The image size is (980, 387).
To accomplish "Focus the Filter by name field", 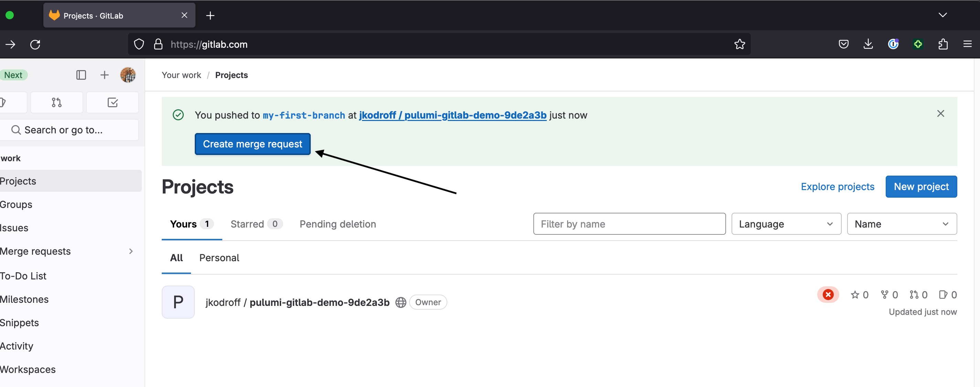I will 629,223.
